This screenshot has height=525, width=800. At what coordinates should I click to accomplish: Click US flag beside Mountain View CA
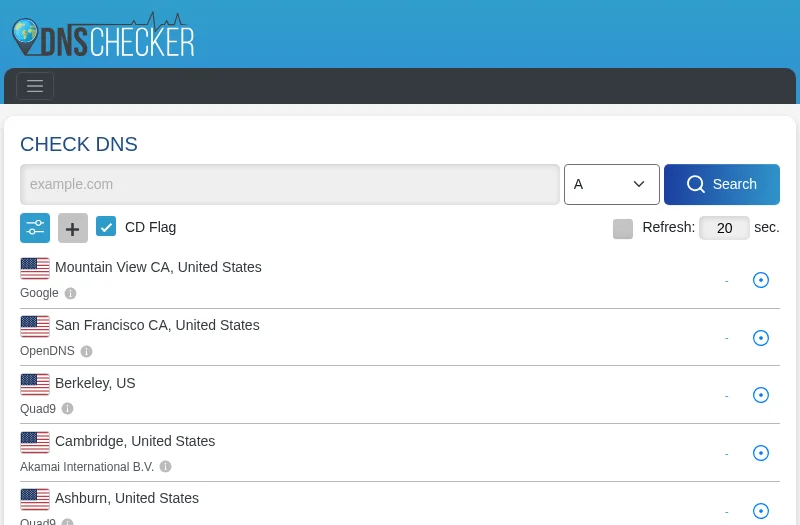tap(35, 268)
